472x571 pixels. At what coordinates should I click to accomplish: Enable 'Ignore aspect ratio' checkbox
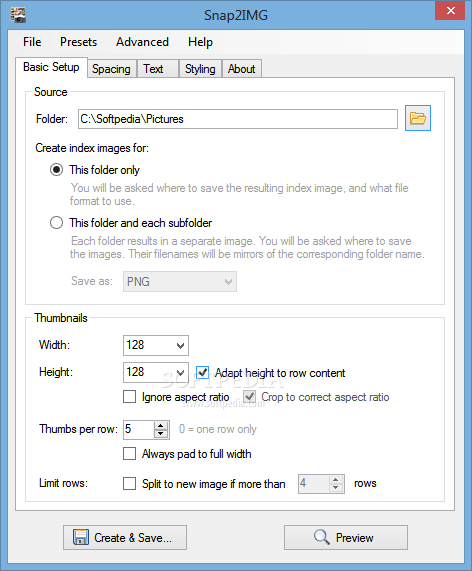[x=129, y=397]
